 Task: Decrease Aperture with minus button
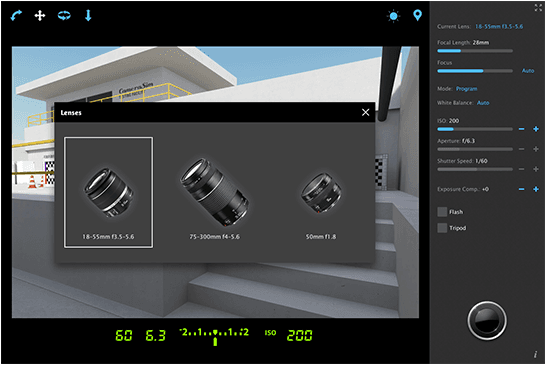pyautogui.click(x=521, y=149)
